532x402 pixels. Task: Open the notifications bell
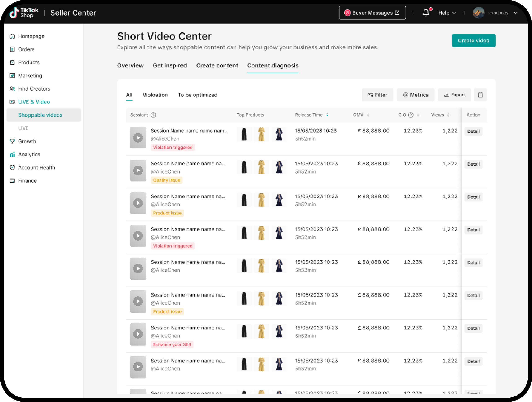click(x=426, y=13)
